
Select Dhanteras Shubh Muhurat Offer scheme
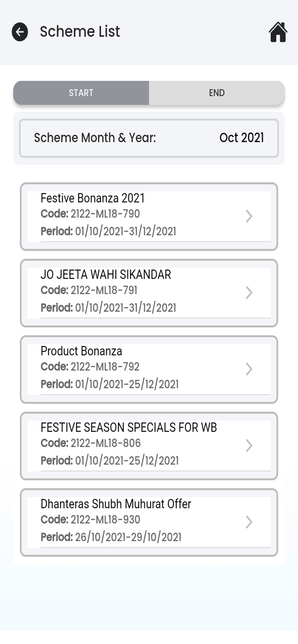point(149,523)
